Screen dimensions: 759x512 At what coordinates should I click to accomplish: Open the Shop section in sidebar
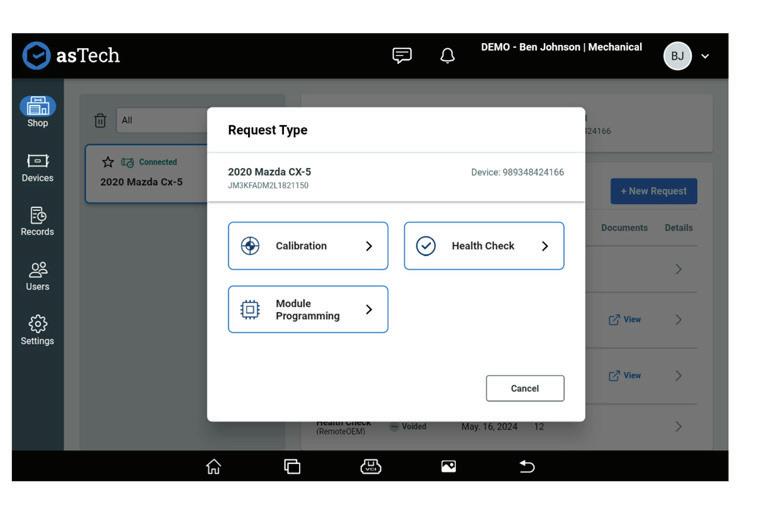tap(37, 112)
